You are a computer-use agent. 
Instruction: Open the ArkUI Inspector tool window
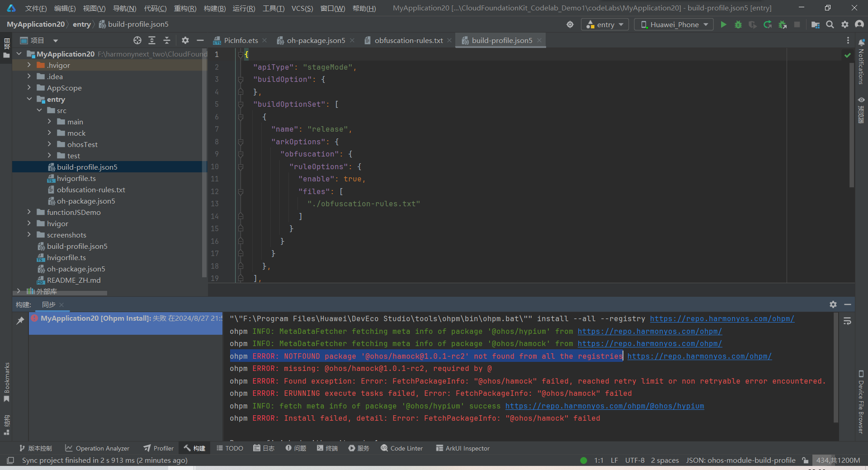[462, 448]
